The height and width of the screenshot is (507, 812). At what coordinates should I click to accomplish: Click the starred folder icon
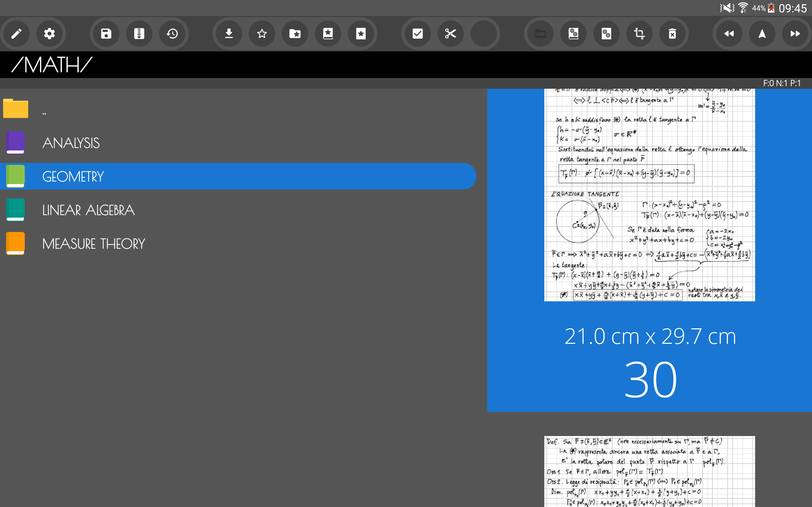pos(295,34)
